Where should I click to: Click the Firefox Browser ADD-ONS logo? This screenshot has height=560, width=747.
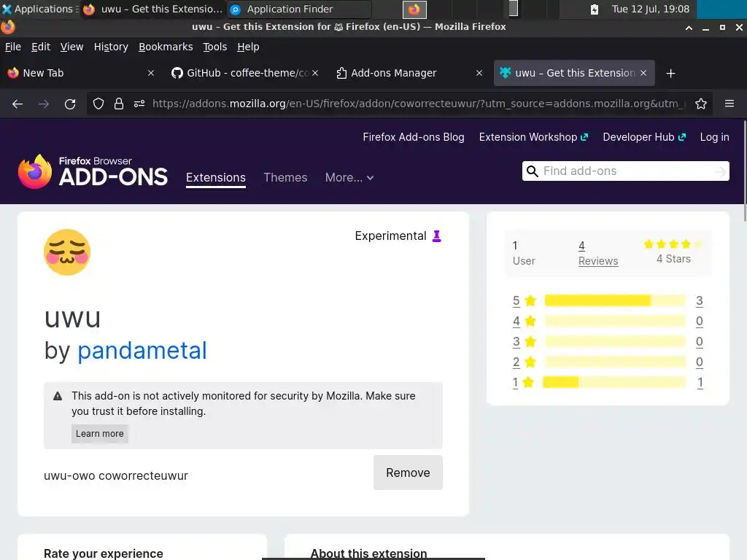click(93, 171)
